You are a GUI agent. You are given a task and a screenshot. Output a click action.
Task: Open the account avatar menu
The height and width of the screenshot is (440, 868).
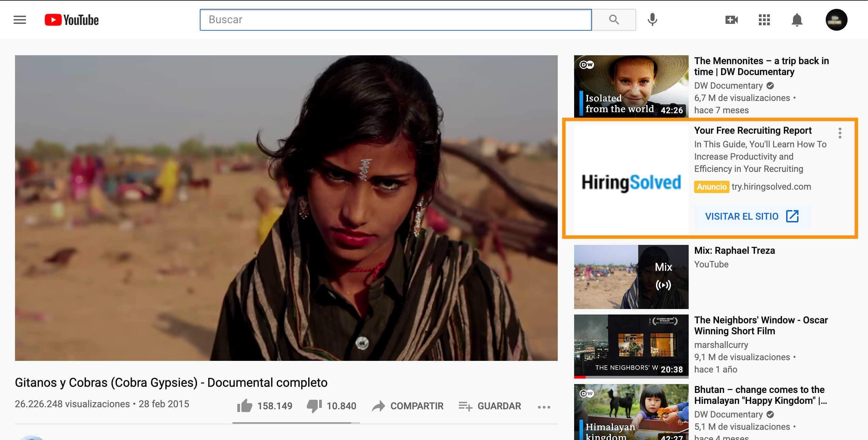click(x=836, y=20)
